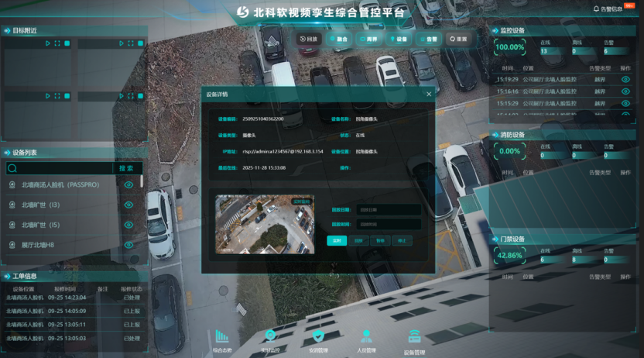Click the 99+ alarm badge

629,5
